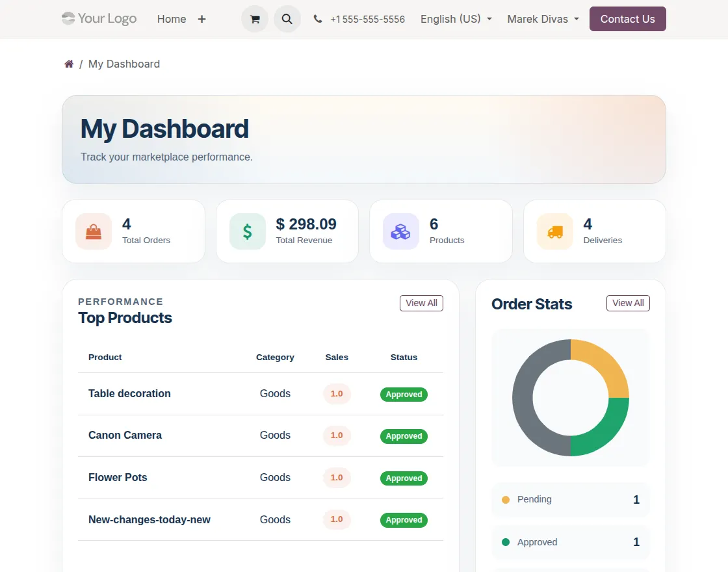Screen dimensions: 728x572
Task: Open the English (US) language dropdown
Action: [456, 19]
